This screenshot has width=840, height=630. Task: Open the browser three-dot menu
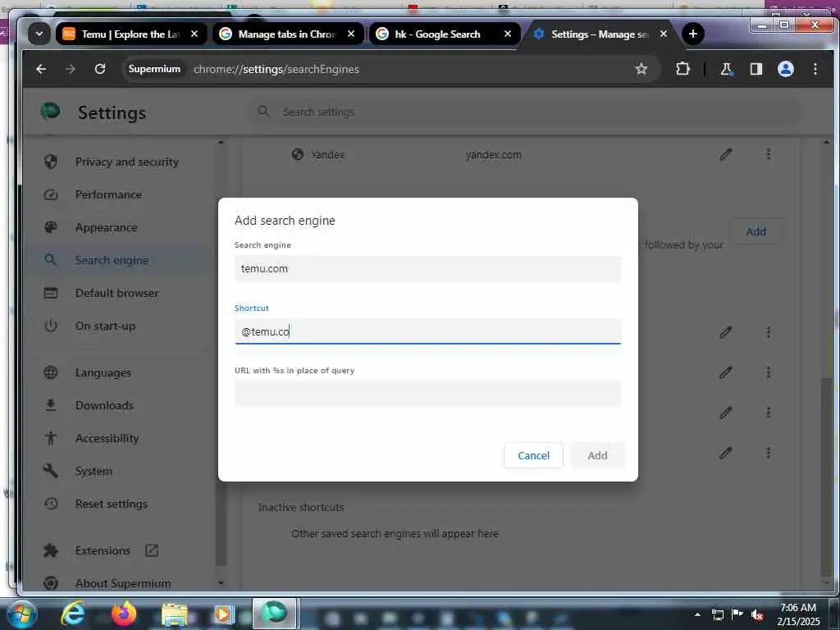[815, 69]
